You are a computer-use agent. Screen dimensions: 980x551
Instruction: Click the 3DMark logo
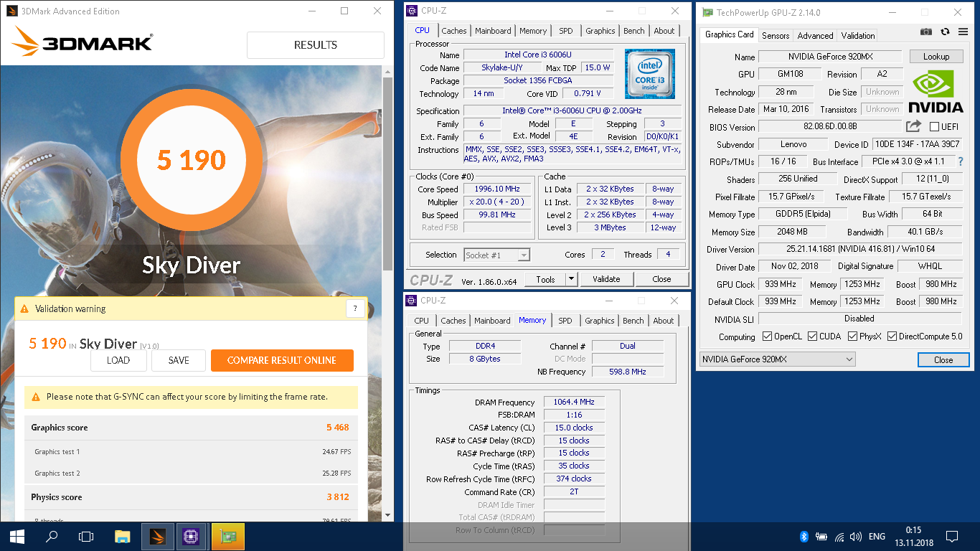83,43
